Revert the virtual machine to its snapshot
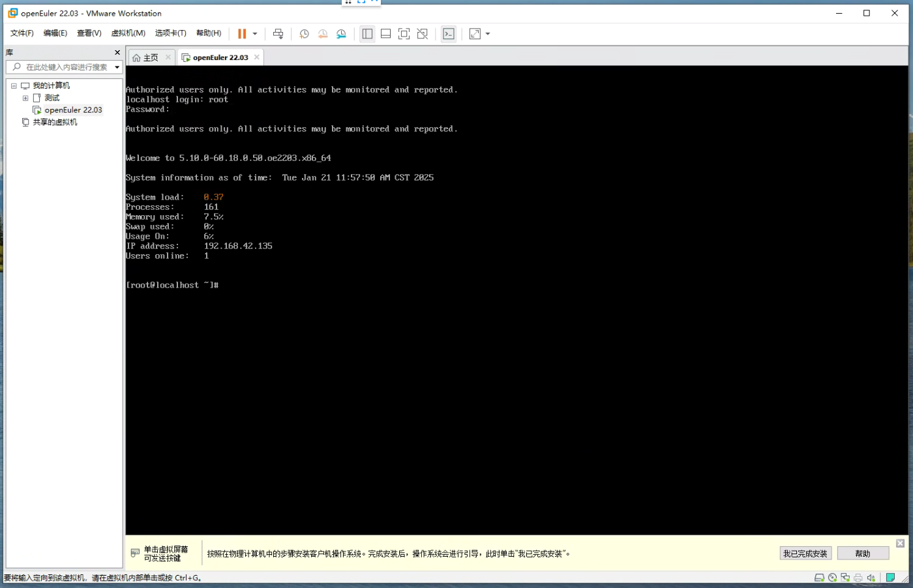Screen dimensions: 913x588 point(323,34)
